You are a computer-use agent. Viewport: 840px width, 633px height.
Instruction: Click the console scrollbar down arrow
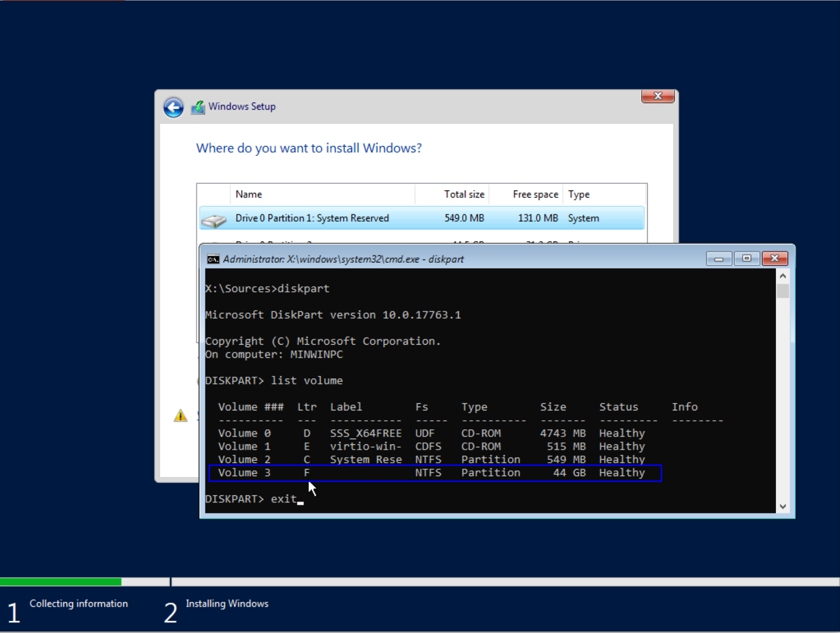point(783,506)
